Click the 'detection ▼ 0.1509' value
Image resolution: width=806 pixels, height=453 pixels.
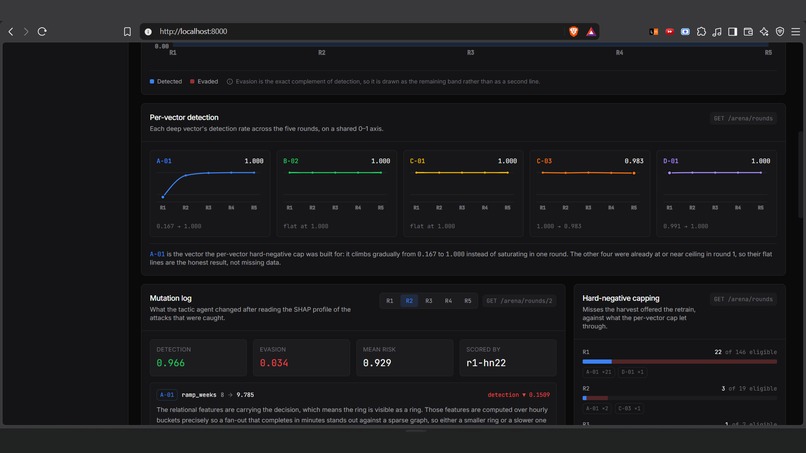[519, 395]
